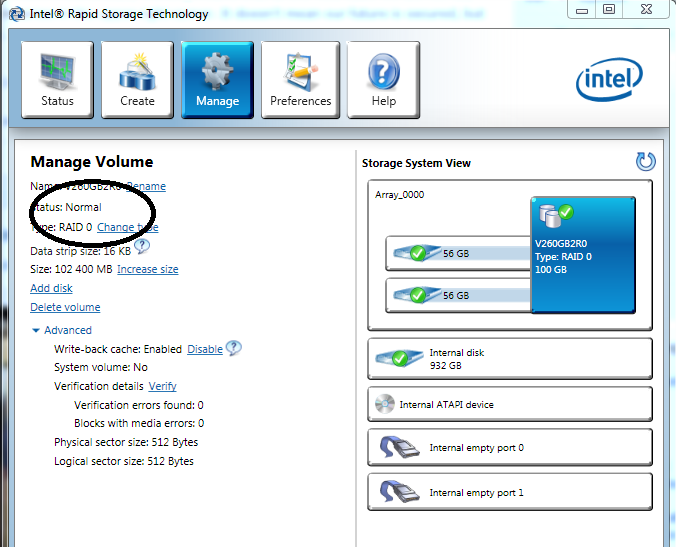Select Internal empty port 1
The height and width of the screenshot is (547, 676).
[510, 492]
